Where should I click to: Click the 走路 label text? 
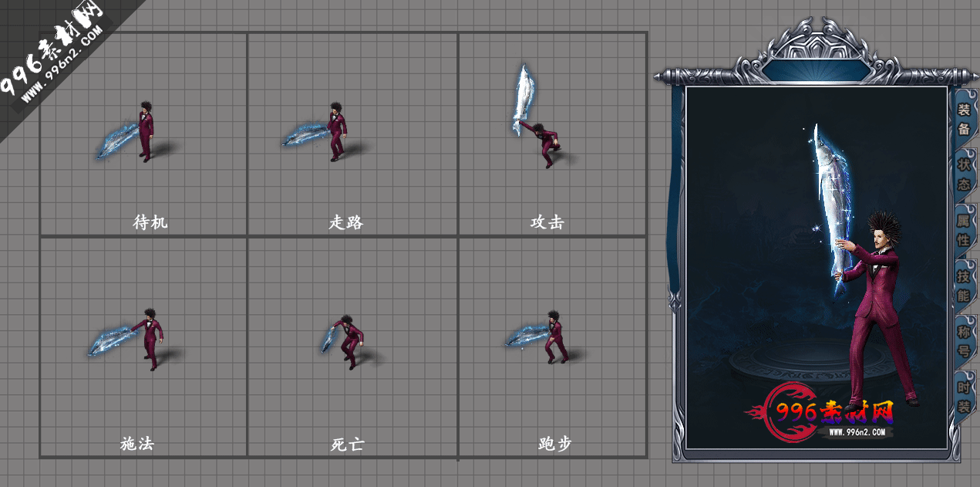point(346,222)
